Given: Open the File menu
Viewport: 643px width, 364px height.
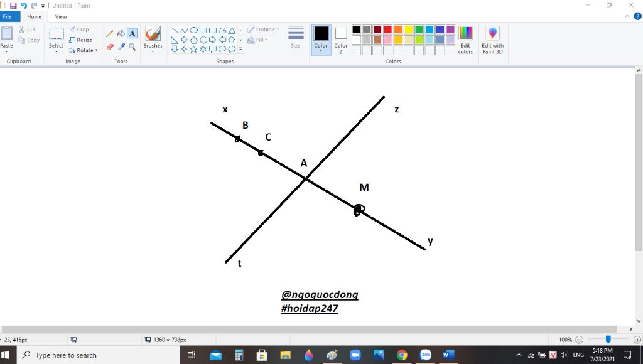Looking at the screenshot, I should pos(9,17).
